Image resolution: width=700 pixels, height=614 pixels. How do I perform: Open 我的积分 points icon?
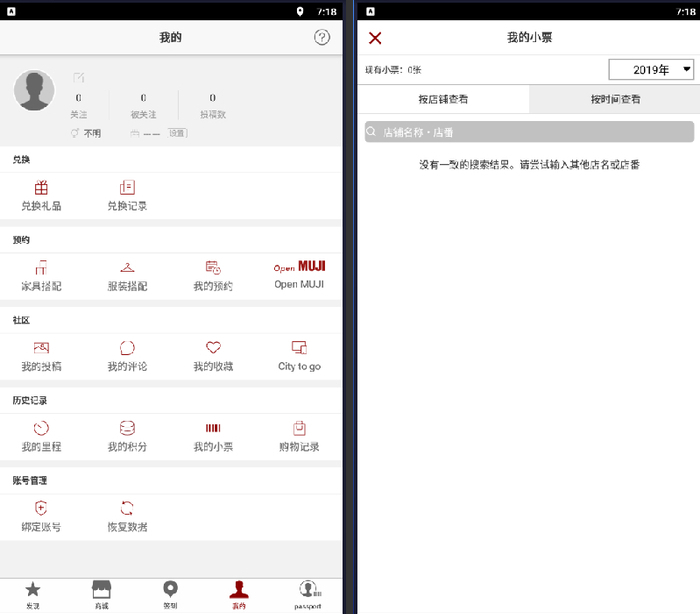(127, 428)
